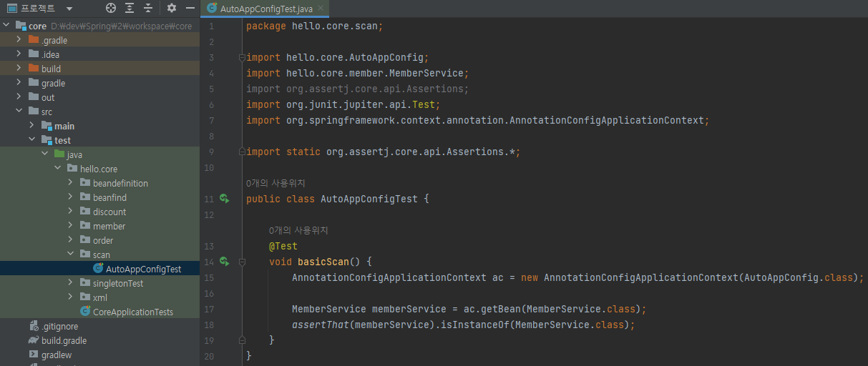
Task: Select the member package
Action: coord(100,226)
